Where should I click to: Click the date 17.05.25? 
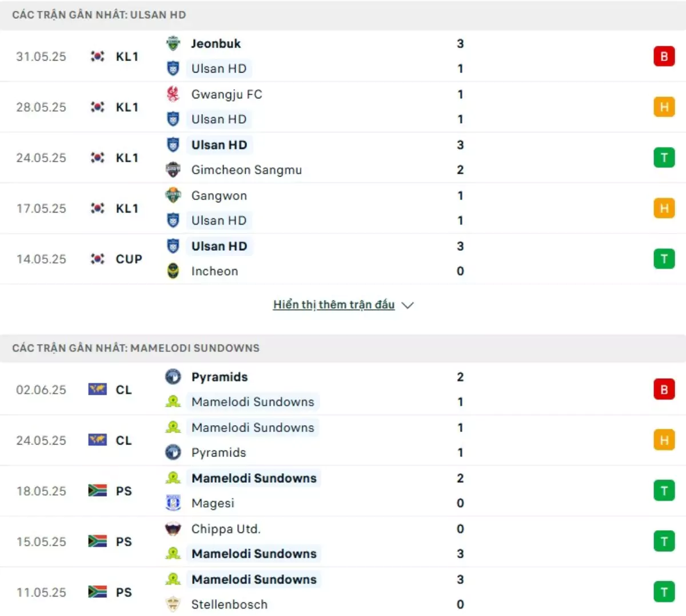(x=41, y=209)
